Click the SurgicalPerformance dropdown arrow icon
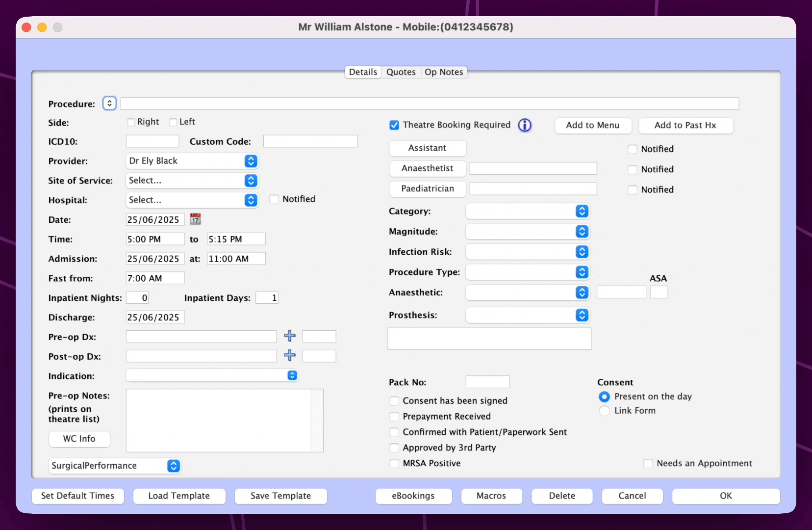Image resolution: width=812 pixels, height=530 pixels. coord(174,466)
